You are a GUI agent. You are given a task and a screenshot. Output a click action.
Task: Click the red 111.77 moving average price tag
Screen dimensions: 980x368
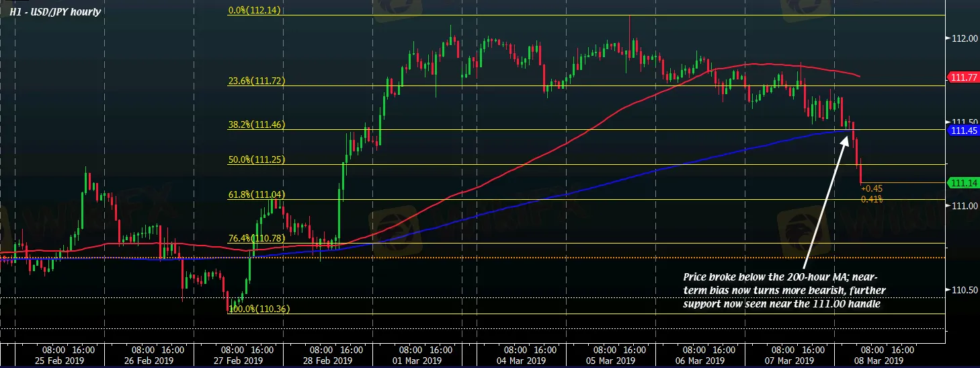click(960, 79)
